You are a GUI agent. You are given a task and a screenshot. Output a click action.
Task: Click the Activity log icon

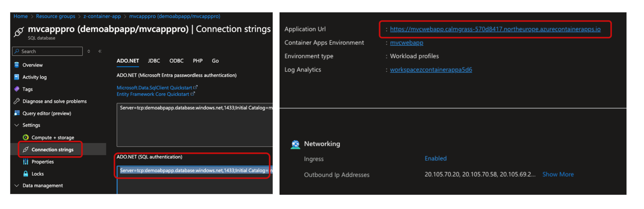pyautogui.click(x=17, y=77)
